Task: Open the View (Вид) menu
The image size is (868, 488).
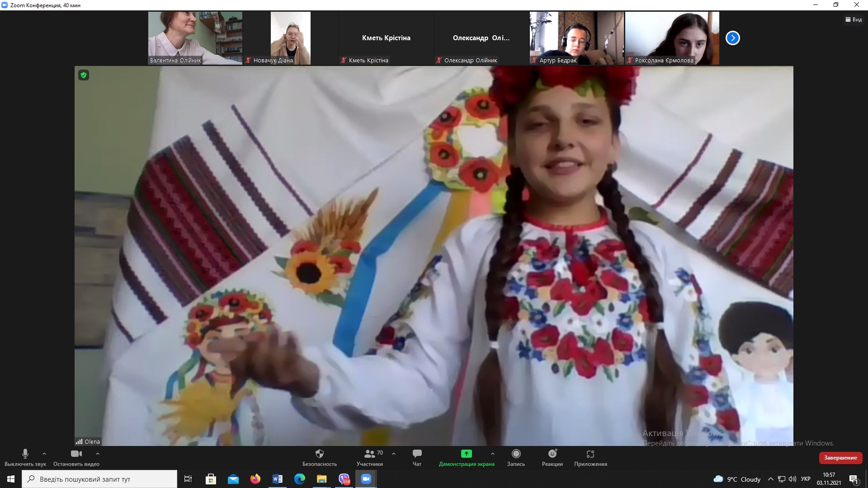Action: (854, 19)
